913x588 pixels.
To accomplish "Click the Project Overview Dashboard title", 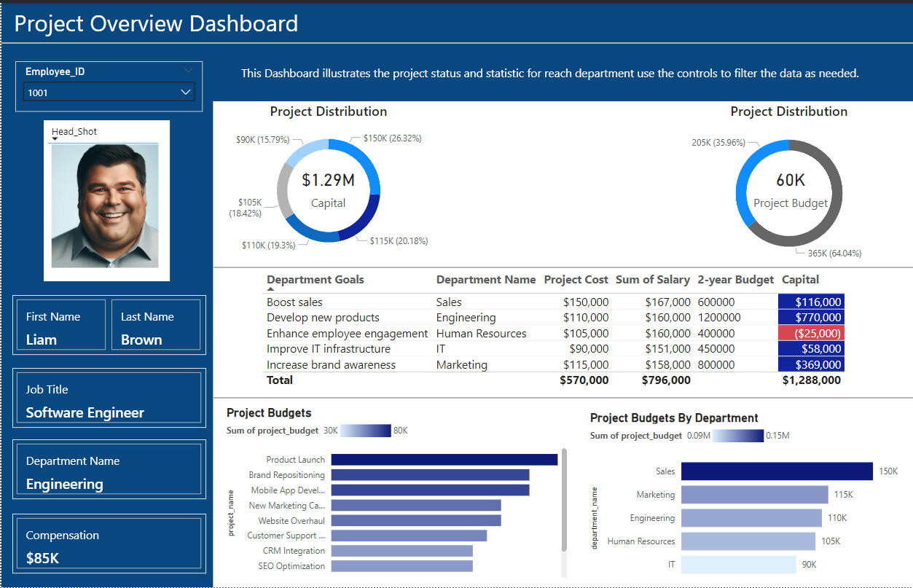I will pyautogui.click(x=156, y=23).
